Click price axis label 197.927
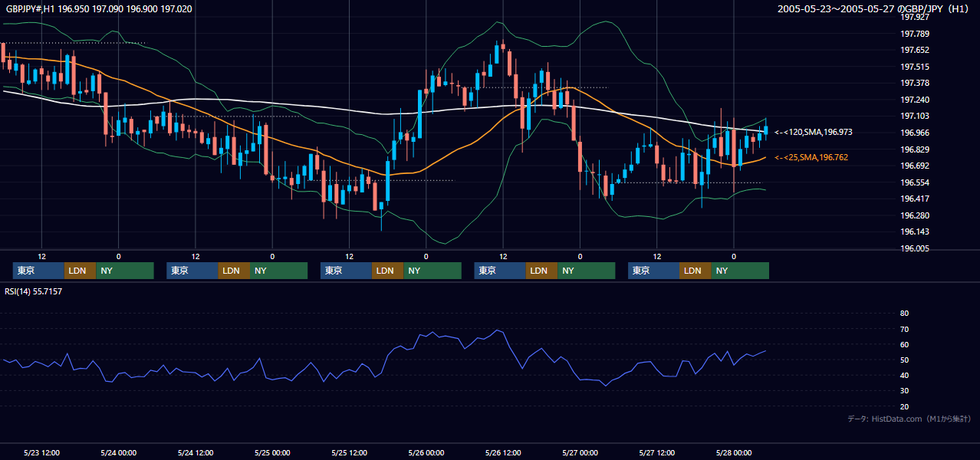This screenshot has height=460, width=980. coord(914,17)
